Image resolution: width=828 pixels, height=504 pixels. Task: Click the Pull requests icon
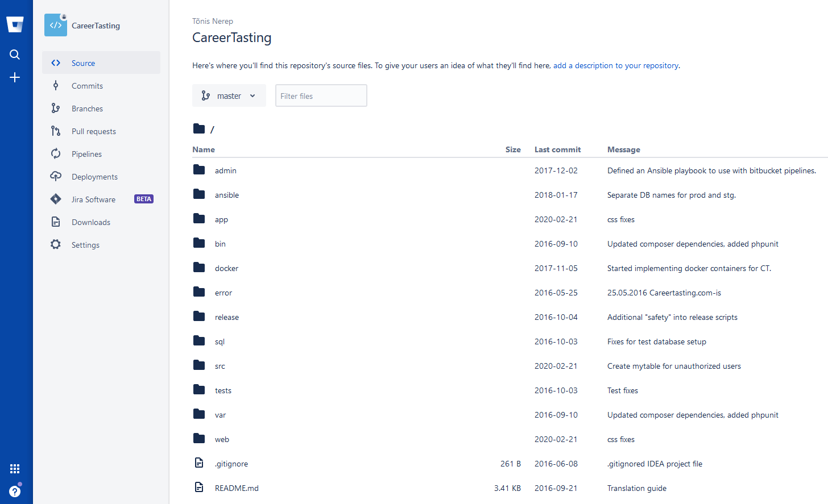tap(56, 131)
